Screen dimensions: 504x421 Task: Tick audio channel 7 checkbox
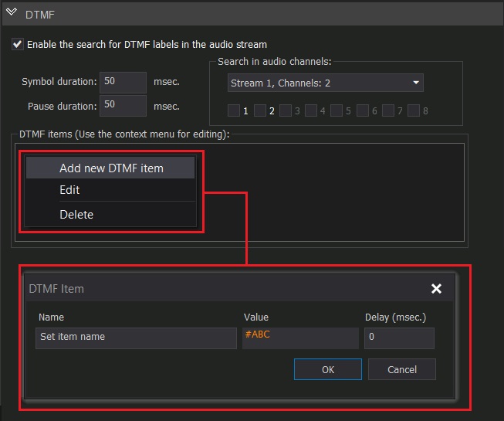(x=388, y=110)
